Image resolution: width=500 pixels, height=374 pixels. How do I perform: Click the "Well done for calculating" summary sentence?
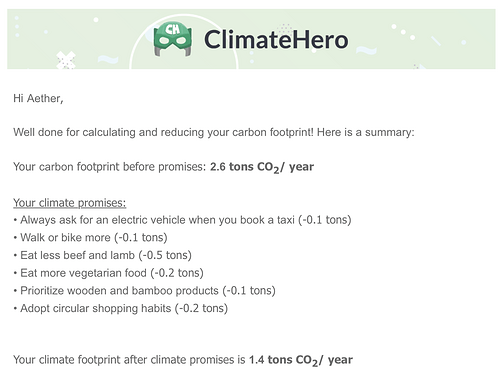(x=214, y=133)
